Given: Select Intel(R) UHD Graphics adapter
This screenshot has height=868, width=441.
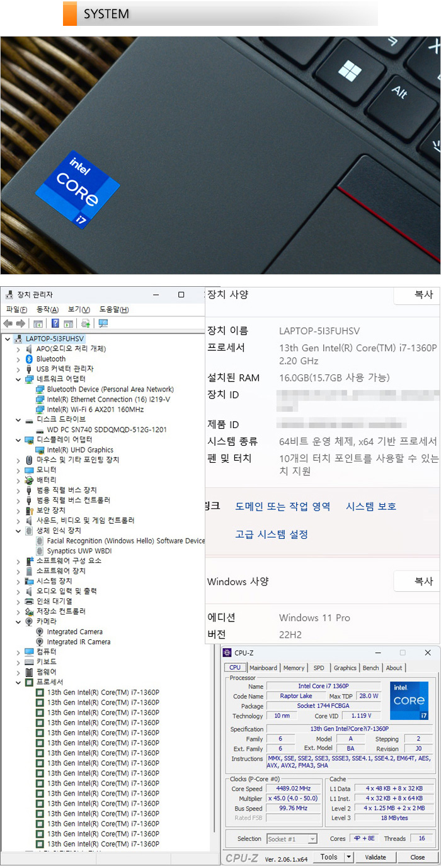Looking at the screenshot, I should pos(80,449).
